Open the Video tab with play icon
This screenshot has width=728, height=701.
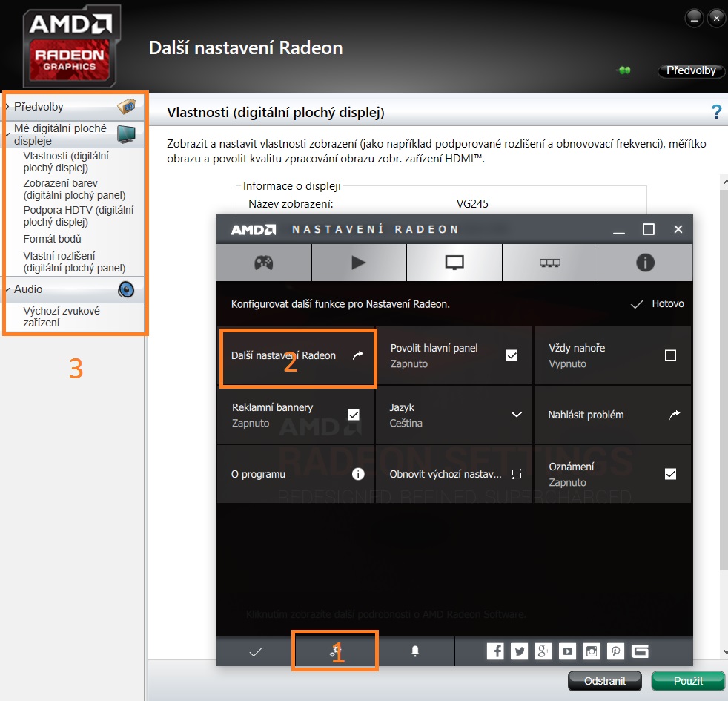[x=359, y=263]
